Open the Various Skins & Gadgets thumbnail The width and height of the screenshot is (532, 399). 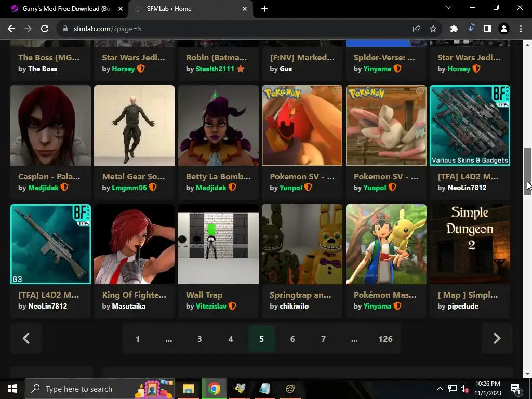click(x=470, y=126)
